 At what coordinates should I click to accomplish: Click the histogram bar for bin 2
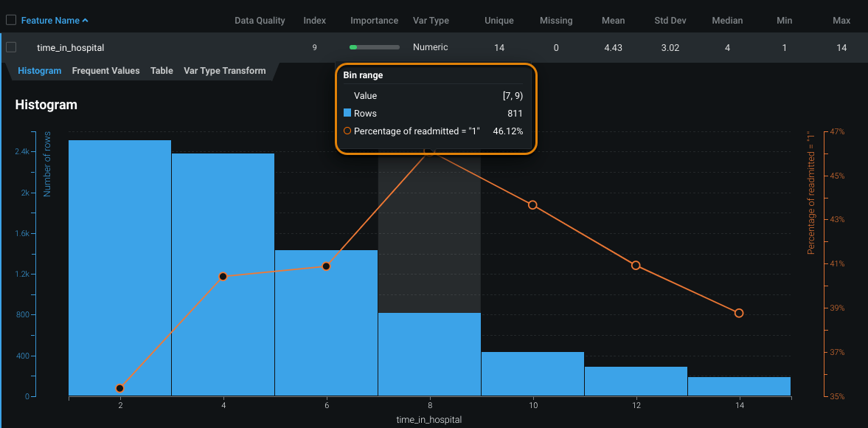[120, 268]
